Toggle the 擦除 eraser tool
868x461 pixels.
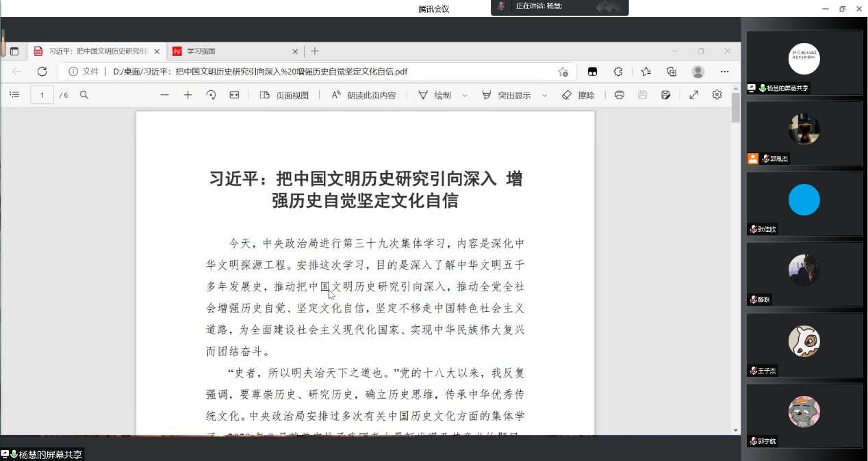[x=578, y=95]
